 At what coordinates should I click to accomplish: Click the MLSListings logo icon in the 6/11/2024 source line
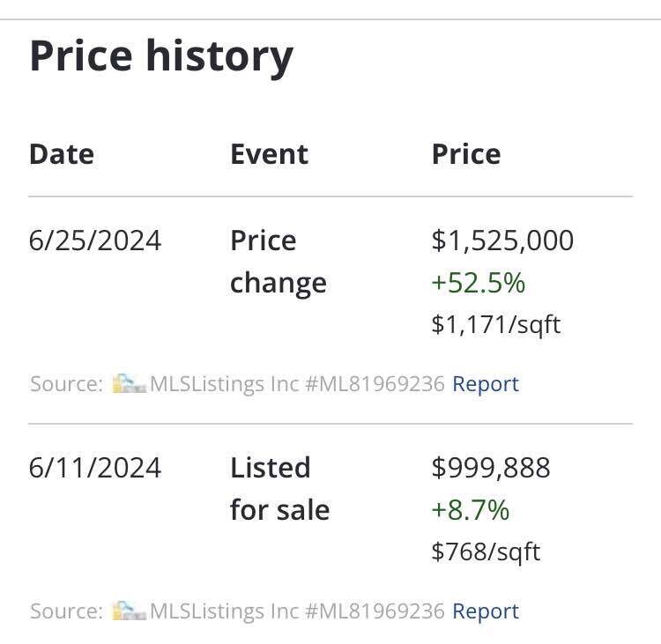tap(129, 611)
